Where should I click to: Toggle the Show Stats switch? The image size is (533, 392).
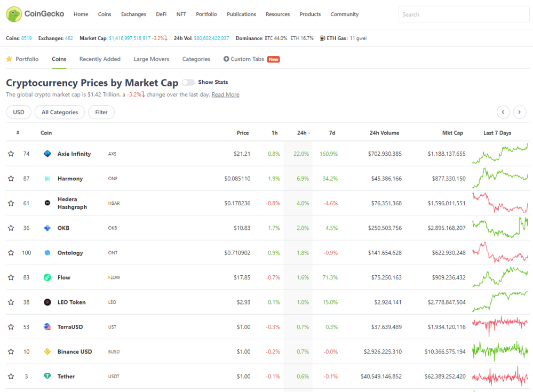pos(188,82)
